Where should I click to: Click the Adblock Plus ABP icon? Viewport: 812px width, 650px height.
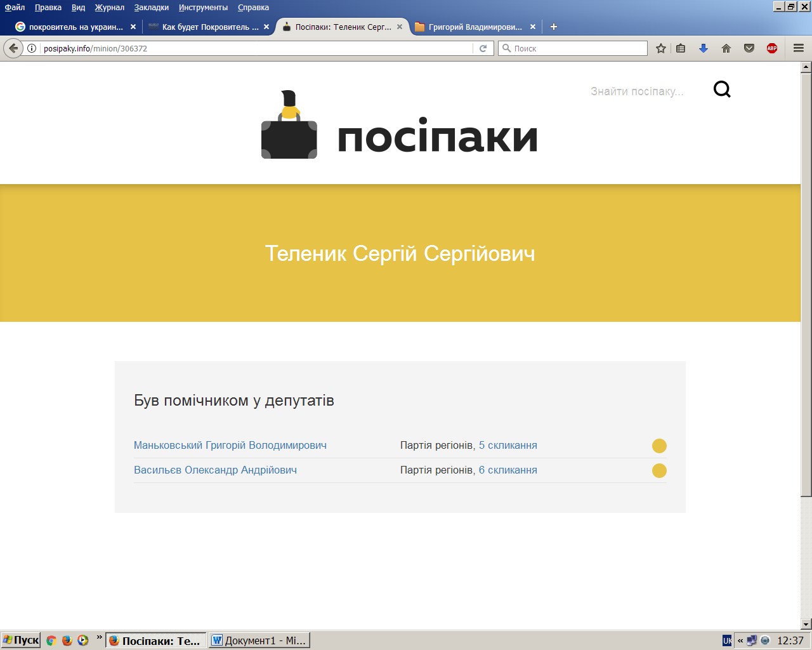coord(772,48)
